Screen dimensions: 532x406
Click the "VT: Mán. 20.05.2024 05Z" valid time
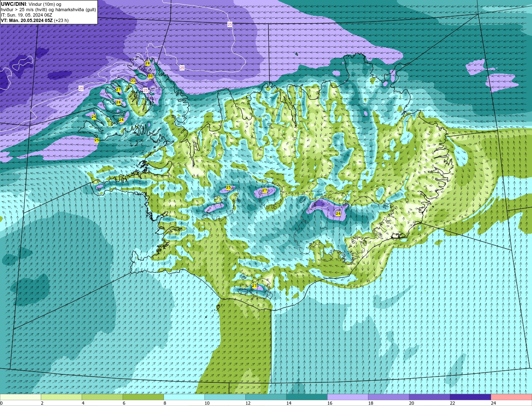(27, 20)
